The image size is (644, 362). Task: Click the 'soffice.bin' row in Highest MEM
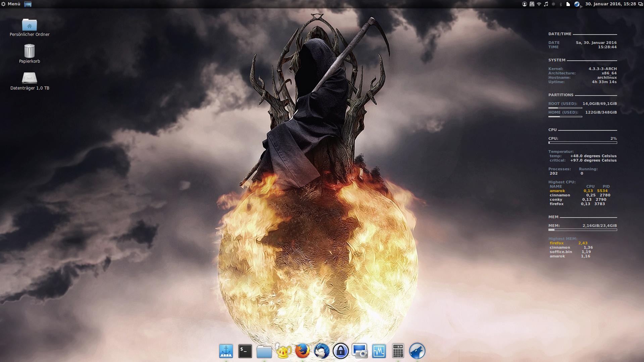570,252
